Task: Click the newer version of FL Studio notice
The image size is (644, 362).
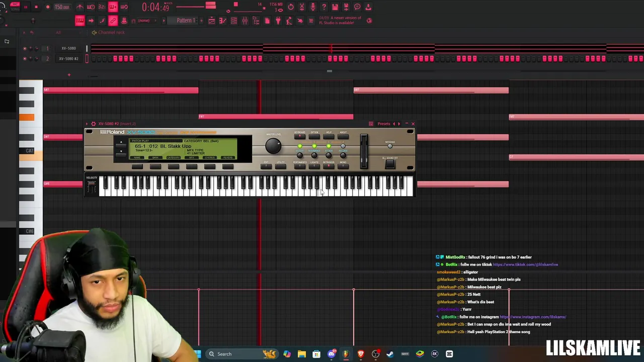Action: coord(341,21)
